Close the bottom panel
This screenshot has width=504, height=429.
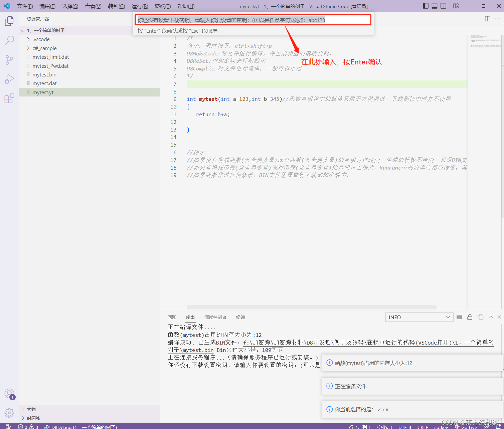[x=499, y=317]
